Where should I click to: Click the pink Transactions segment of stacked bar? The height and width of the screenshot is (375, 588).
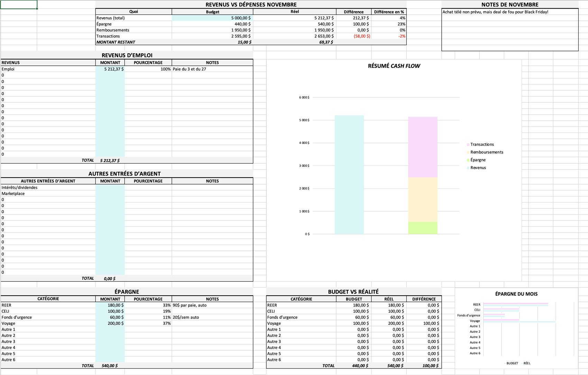[x=423, y=147]
